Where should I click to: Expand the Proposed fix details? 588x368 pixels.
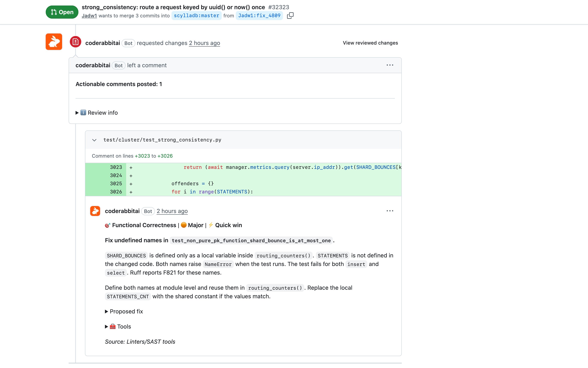point(124,312)
